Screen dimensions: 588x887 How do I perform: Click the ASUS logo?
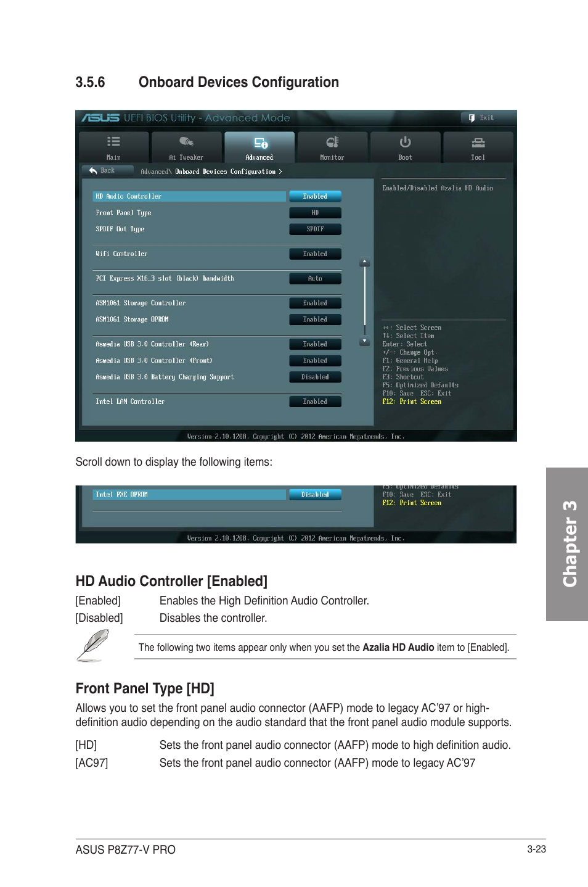pos(100,118)
